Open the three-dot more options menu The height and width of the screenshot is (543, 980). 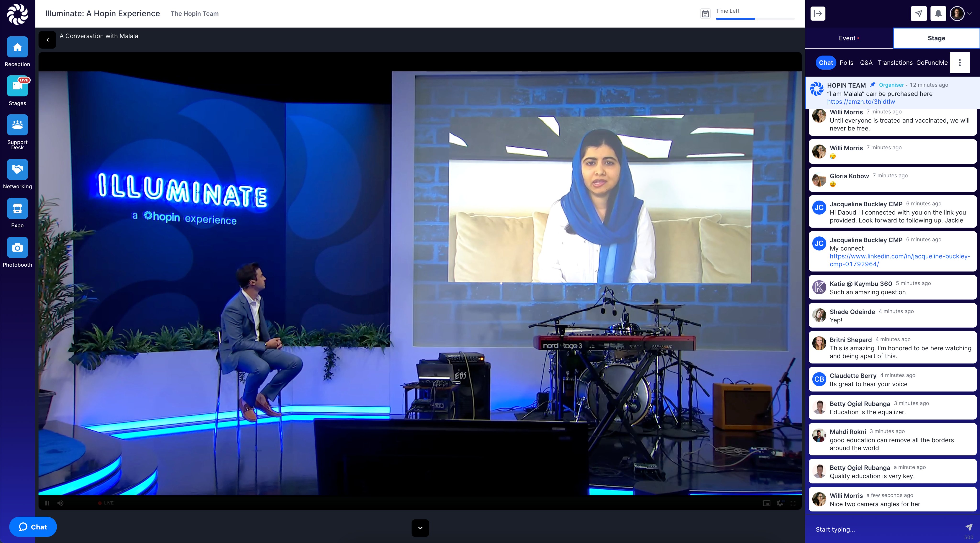point(959,63)
